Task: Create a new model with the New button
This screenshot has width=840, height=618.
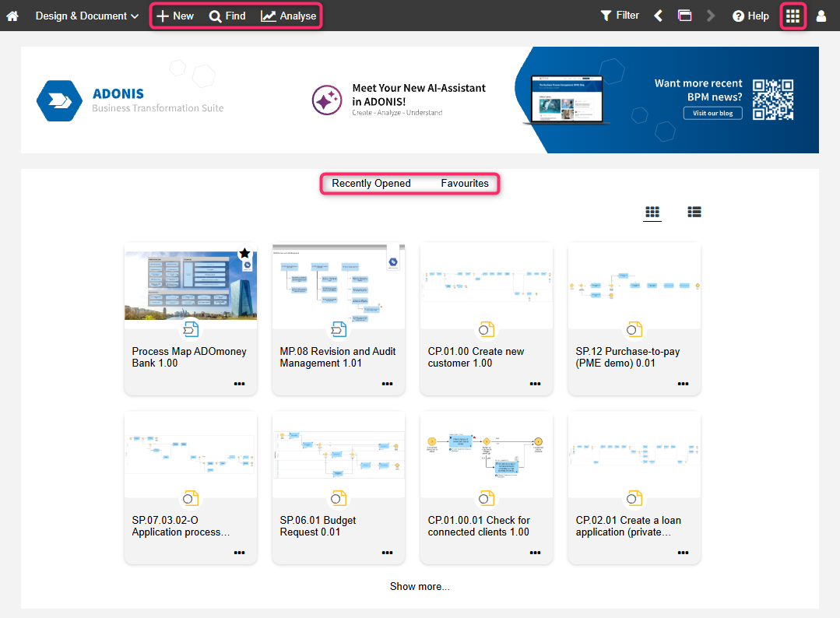Action: [x=175, y=15]
